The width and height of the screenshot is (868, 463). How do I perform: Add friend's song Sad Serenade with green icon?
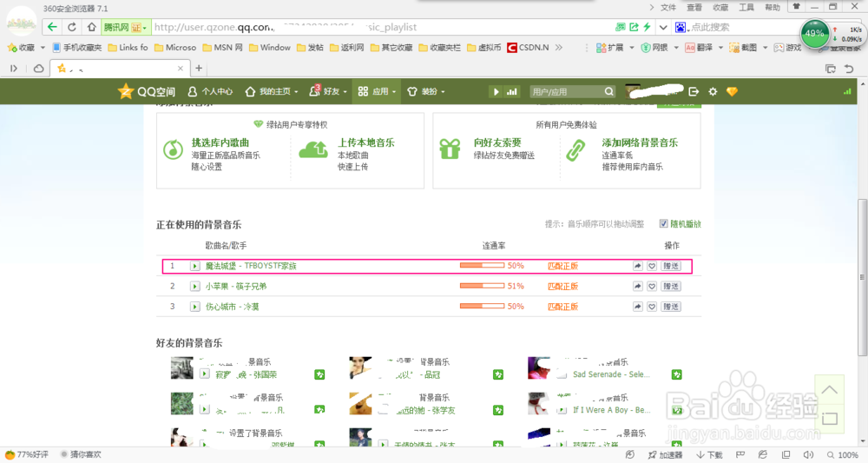coord(676,375)
